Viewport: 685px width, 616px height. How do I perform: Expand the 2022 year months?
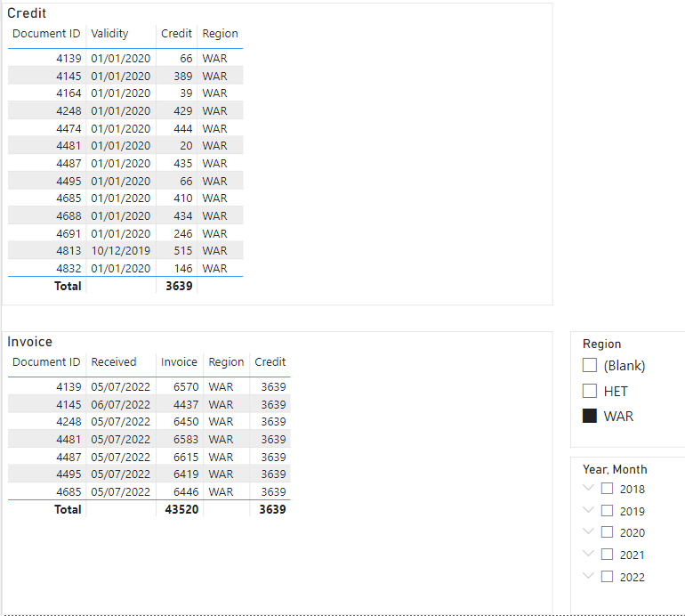(x=588, y=576)
